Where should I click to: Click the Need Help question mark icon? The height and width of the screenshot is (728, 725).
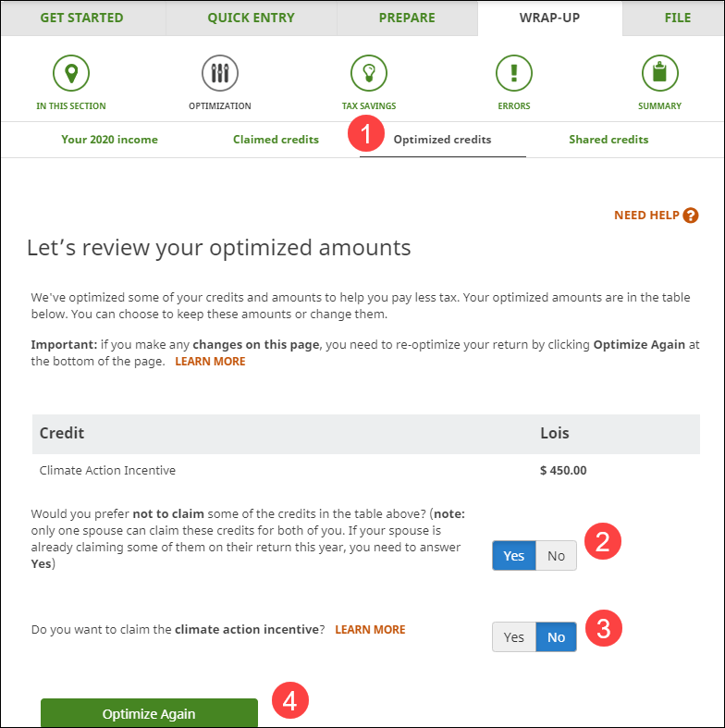(691, 216)
